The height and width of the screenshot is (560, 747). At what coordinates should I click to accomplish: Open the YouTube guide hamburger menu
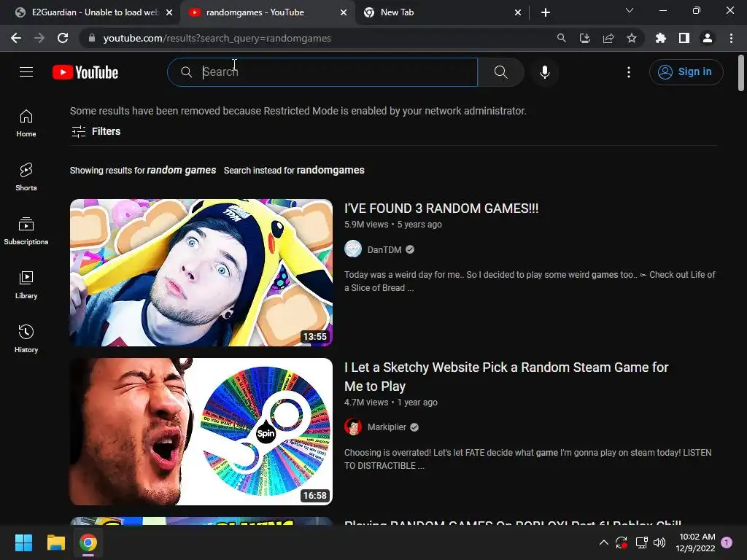26,72
